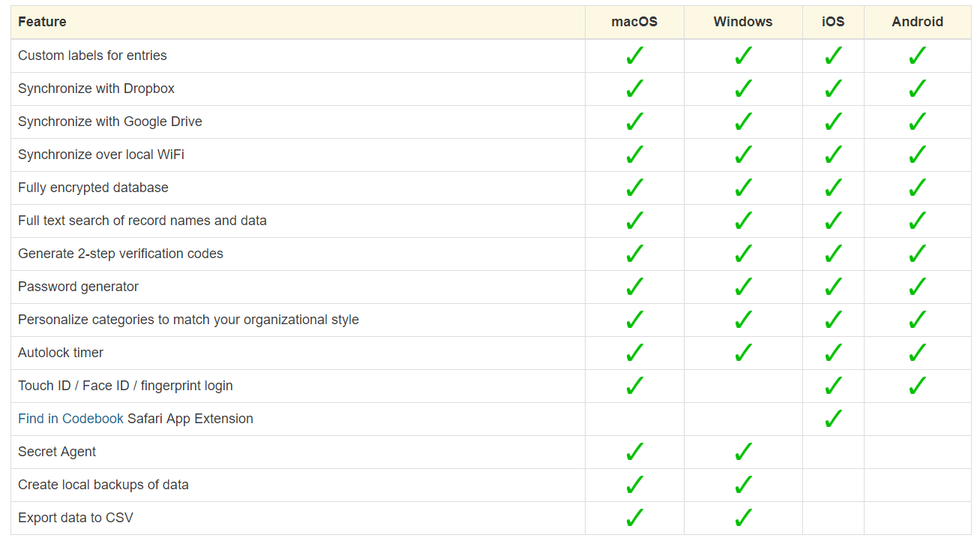Click the macOS checkmark for Export data to CSV

634,518
